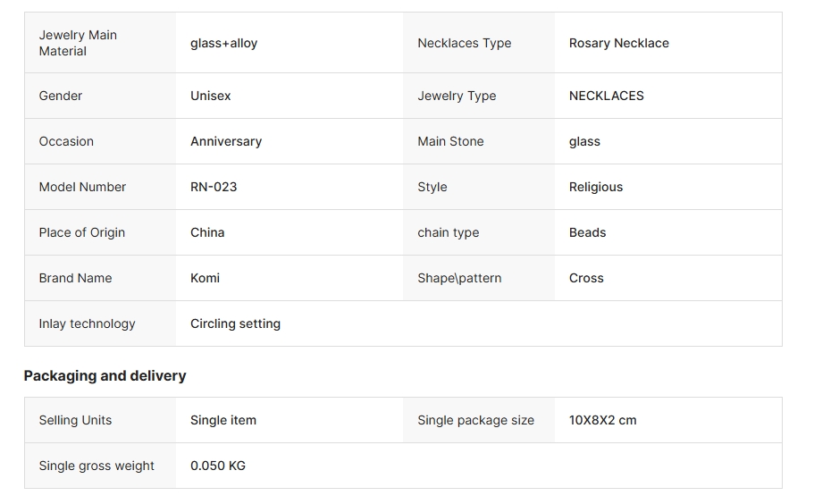Click the 'Jewelry Main Material' label cell

tap(78, 43)
